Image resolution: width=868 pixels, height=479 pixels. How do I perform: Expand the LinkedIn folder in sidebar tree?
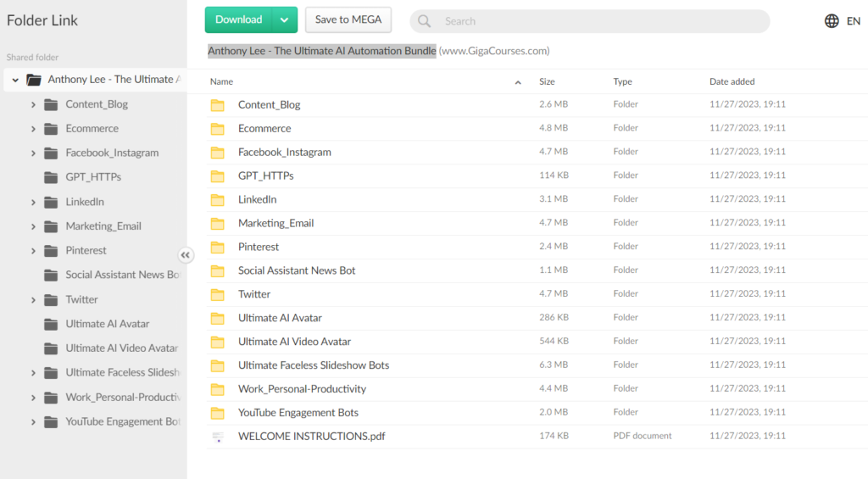pos(33,203)
